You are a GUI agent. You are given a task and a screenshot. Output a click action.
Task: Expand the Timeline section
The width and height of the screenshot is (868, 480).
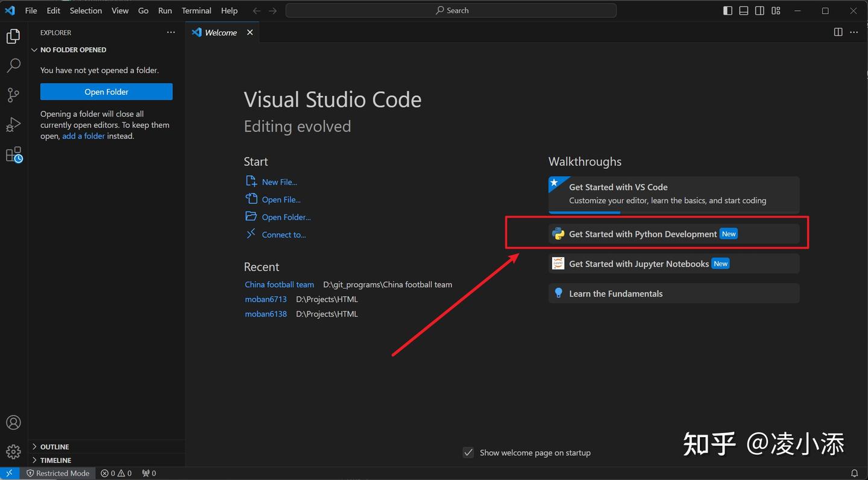[x=55, y=460]
